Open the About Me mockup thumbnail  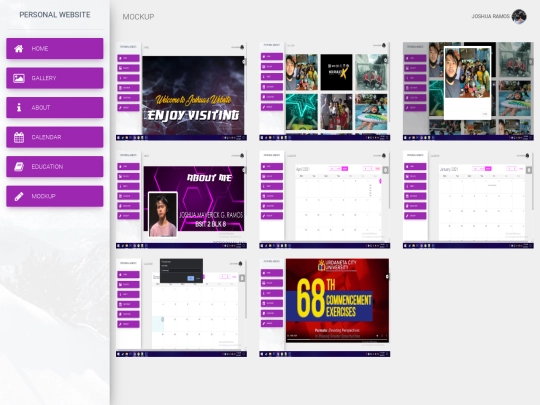tap(181, 199)
